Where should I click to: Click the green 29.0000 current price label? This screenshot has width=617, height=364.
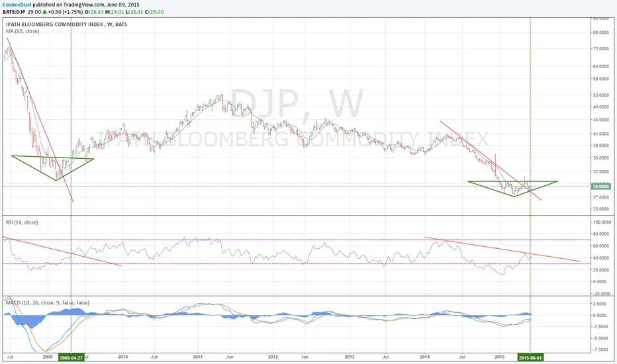click(601, 186)
